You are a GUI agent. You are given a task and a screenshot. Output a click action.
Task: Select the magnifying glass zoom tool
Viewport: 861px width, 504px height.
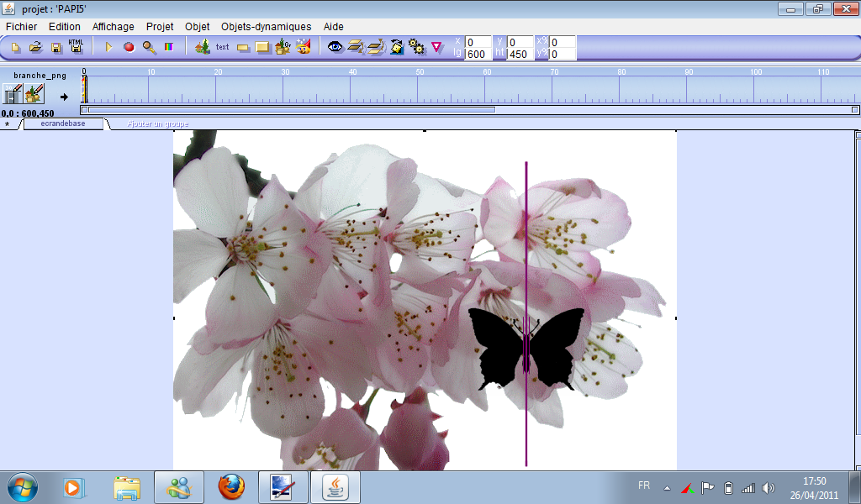pyautogui.click(x=149, y=47)
